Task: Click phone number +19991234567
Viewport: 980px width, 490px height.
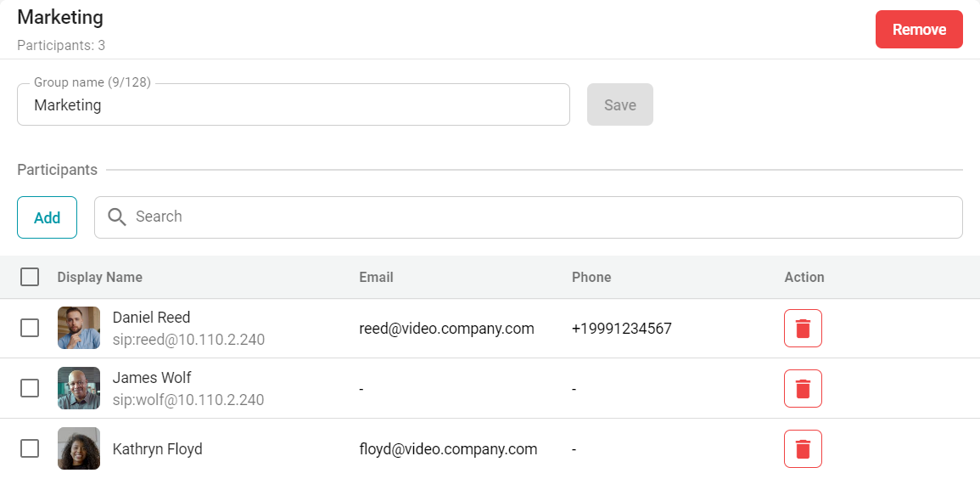Action: [622, 329]
